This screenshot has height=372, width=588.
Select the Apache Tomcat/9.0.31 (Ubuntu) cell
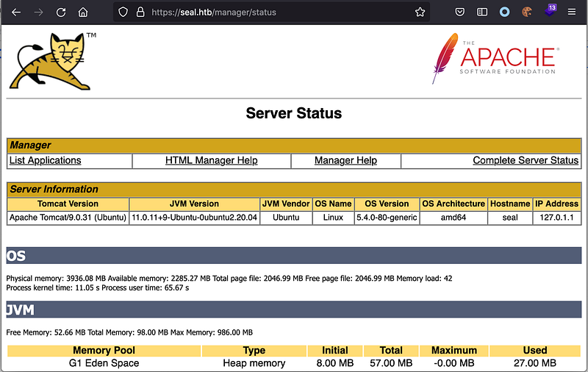(x=68, y=218)
